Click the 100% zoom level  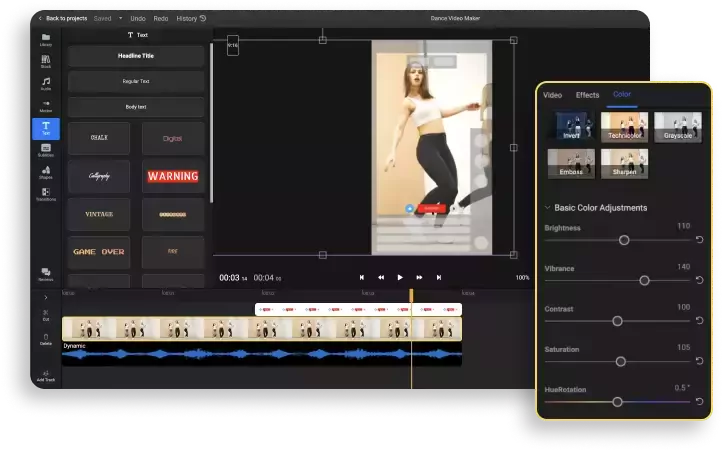[x=522, y=278]
